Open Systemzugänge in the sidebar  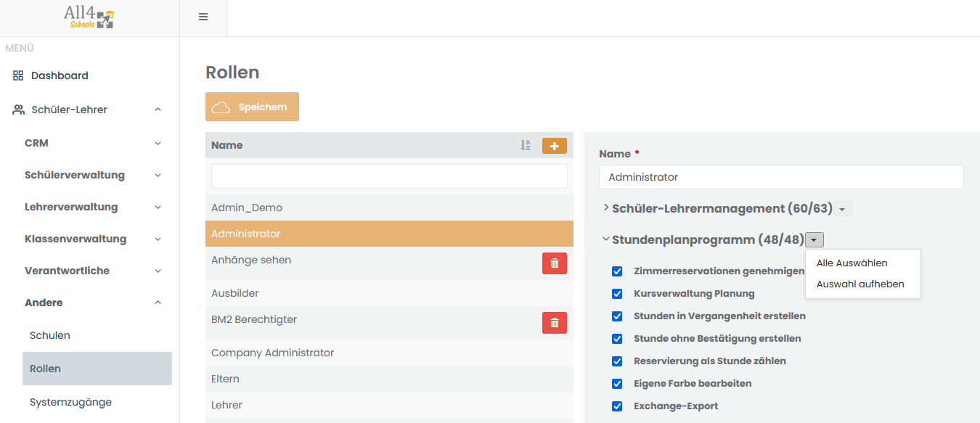click(x=70, y=402)
